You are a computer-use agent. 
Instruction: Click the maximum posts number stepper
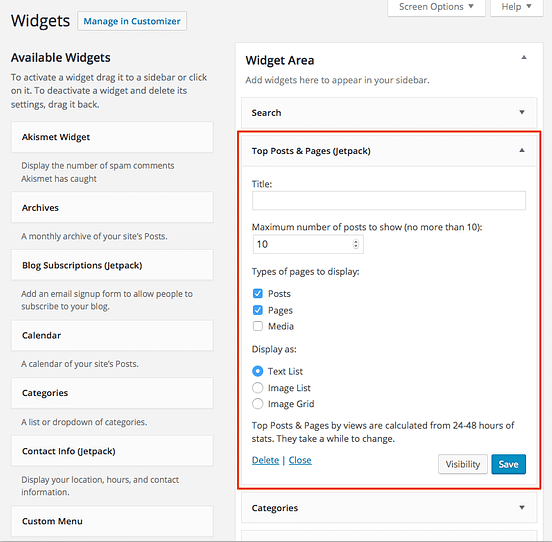pos(356,244)
